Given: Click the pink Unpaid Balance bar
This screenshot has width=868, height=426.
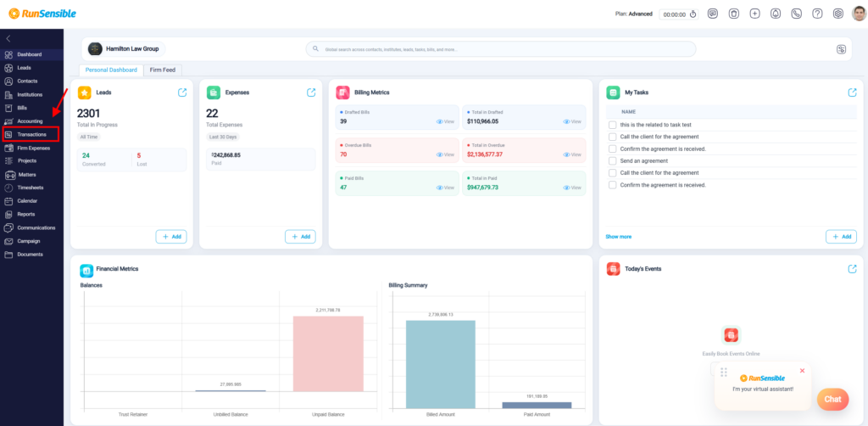Looking at the screenshot, I should 328,354.
